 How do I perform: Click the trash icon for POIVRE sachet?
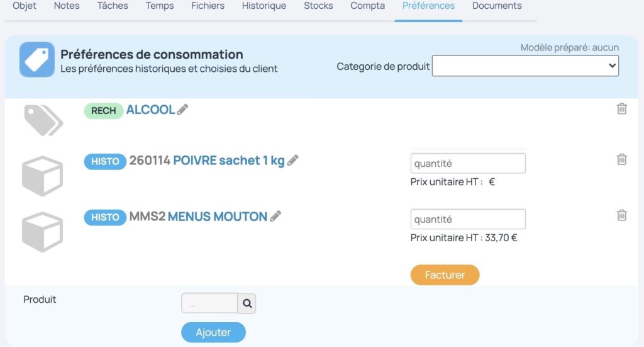621,159
